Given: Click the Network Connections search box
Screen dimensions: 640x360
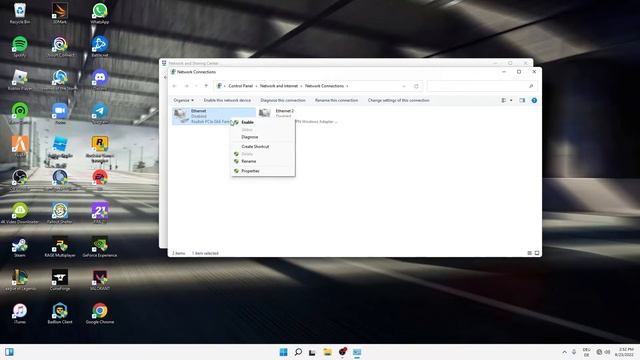Looking at the screenshot, I should tap(482, 86).
